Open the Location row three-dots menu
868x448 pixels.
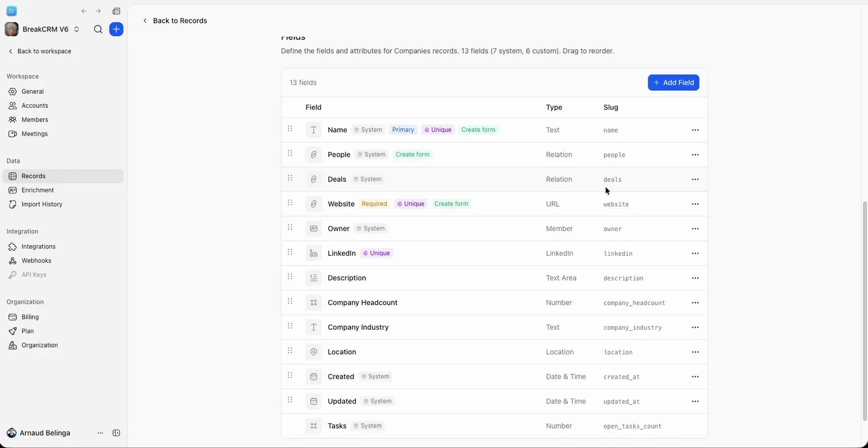[x=695, y=352]
